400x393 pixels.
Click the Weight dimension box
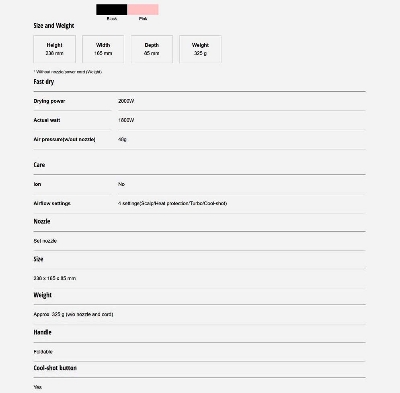pos(200,49)
